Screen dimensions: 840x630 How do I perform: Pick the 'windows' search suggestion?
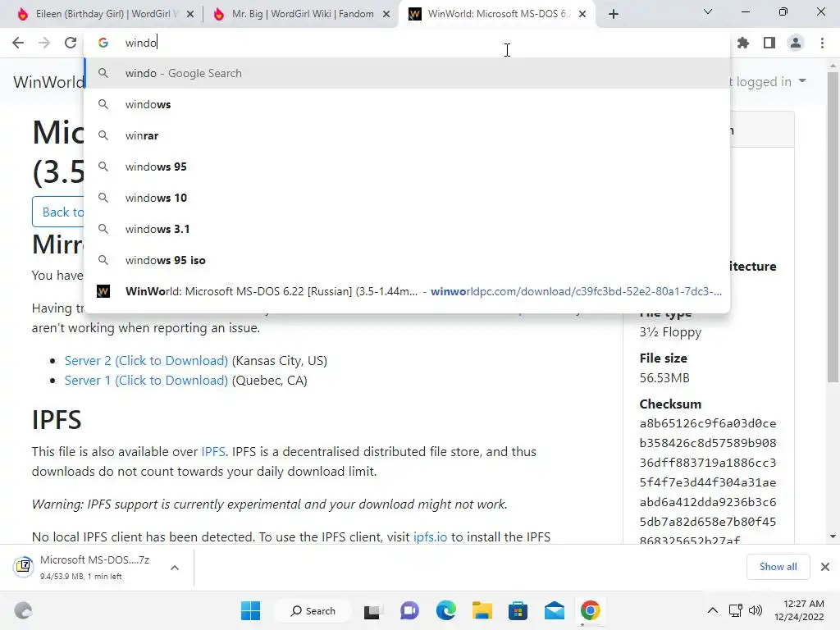(407, 104)
